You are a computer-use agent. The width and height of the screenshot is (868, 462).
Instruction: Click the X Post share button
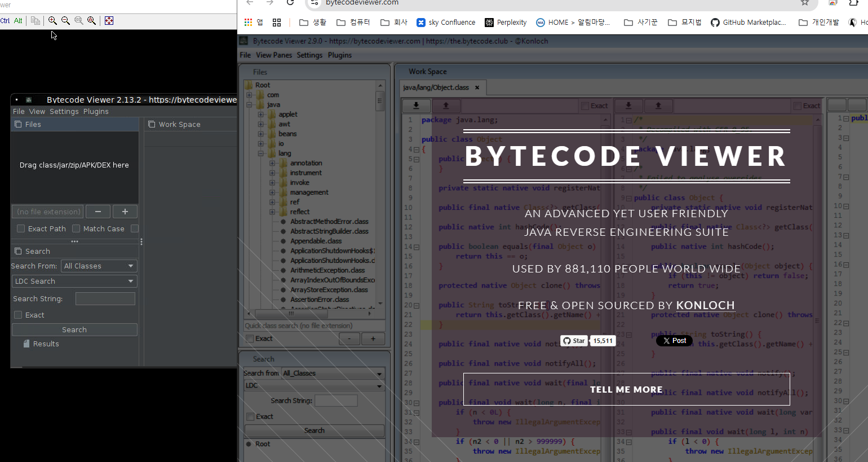click(674, 341)
